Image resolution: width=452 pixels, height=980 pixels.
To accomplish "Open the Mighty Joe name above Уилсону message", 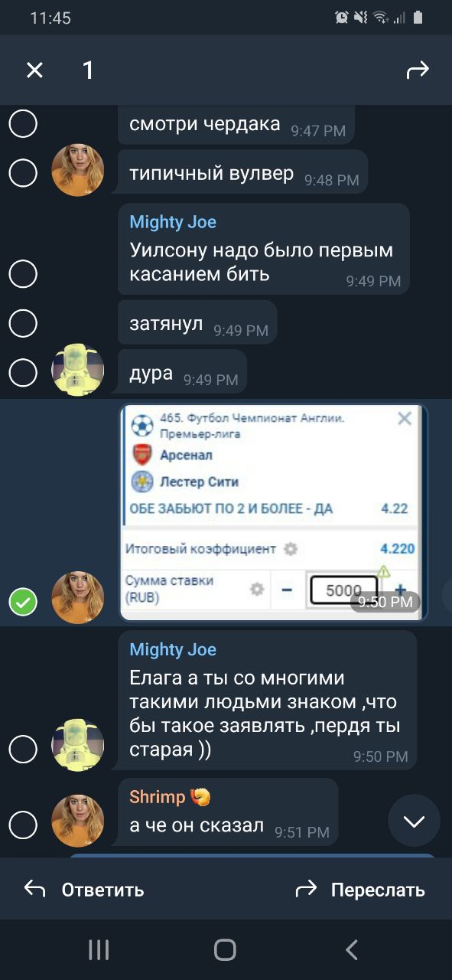I will tap(173, 222).
